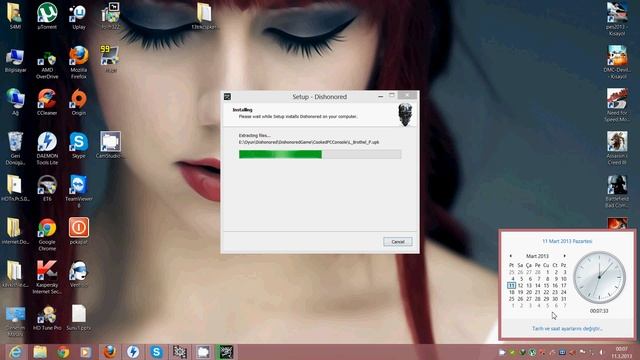Screen dimensions: 640x360
Task: Select day 11 in the calendar
Action: click(511, 285)
